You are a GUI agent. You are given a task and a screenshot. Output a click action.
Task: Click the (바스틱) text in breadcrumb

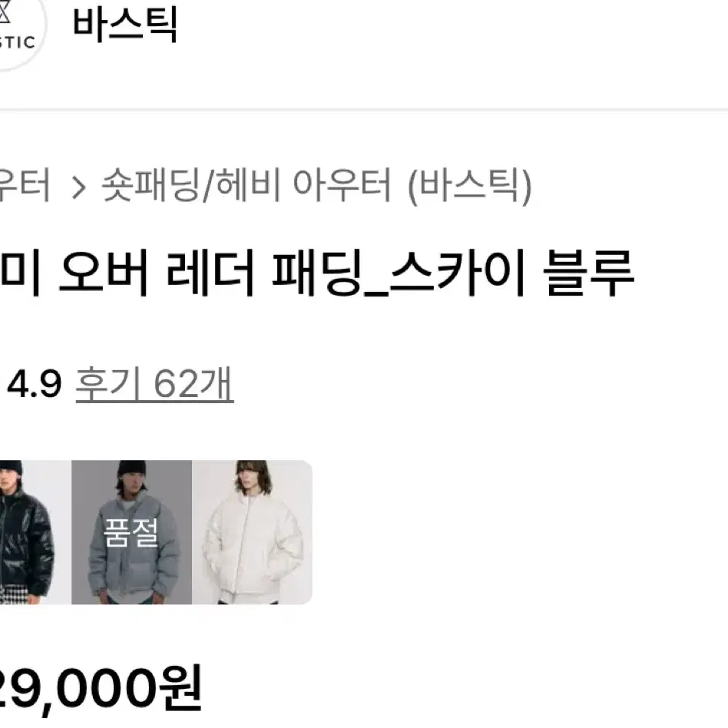click(x=469, y=186)
